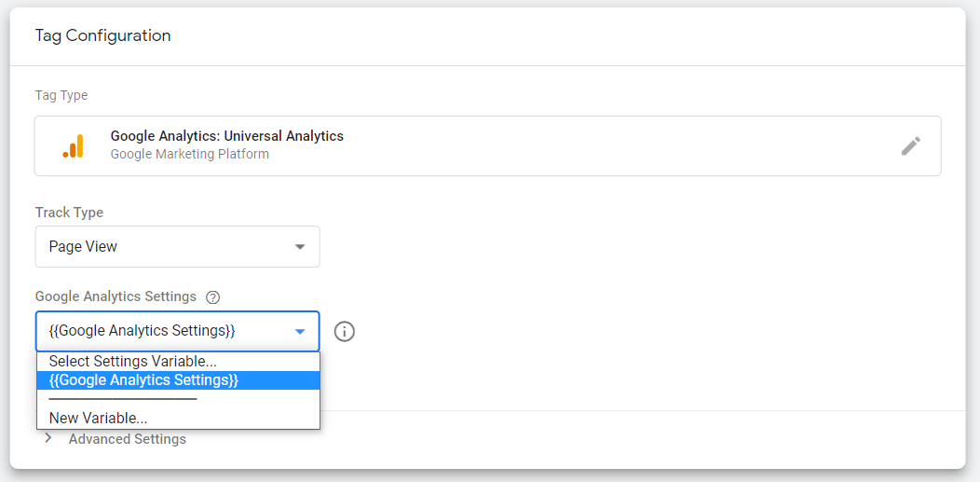Choose "Select Settings Variable..." option

point(133,361)
